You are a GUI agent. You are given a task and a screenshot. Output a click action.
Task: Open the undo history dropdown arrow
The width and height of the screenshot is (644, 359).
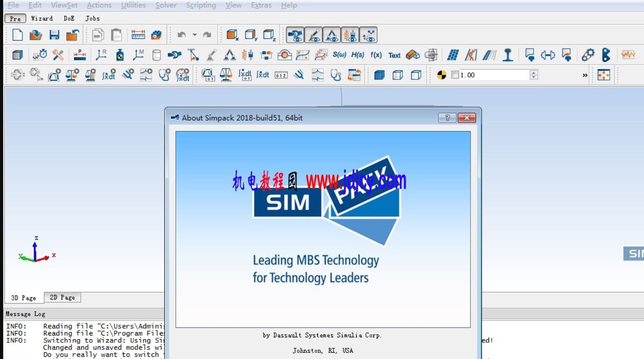(195, 35)
